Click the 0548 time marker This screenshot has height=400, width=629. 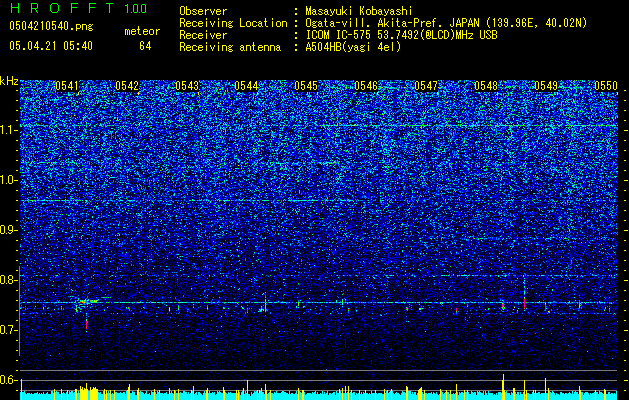[486, 86]
